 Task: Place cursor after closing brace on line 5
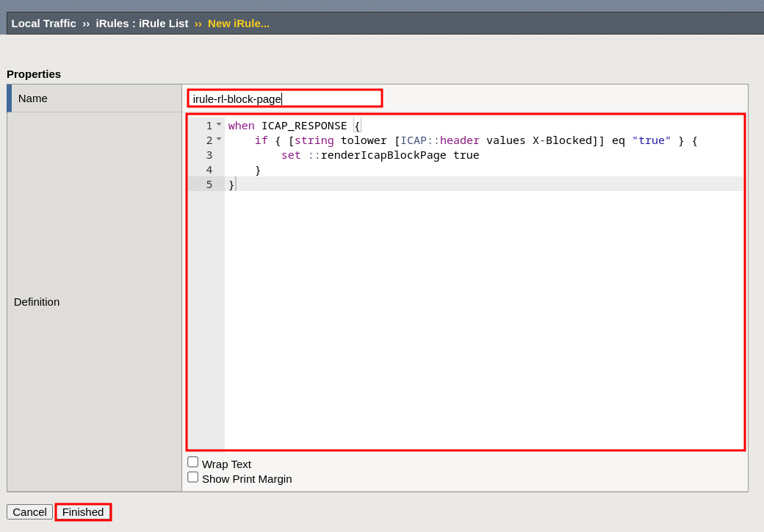pyautogui.click(x=236, y=184)
